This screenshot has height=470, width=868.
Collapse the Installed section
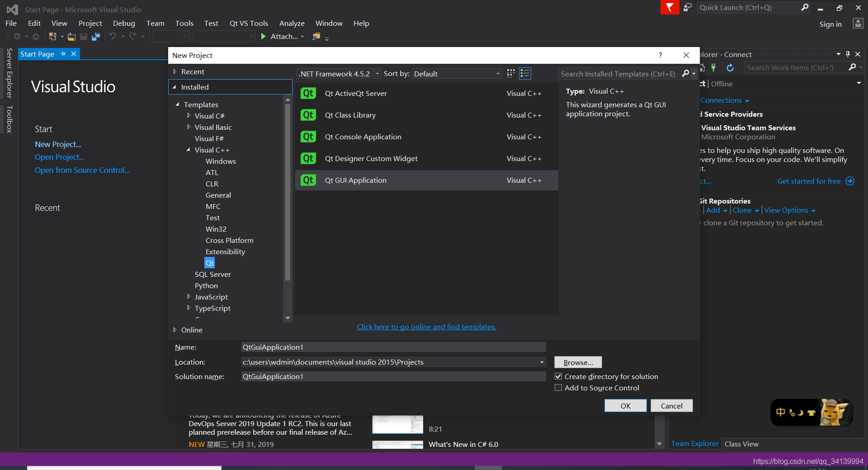(175, 87)
